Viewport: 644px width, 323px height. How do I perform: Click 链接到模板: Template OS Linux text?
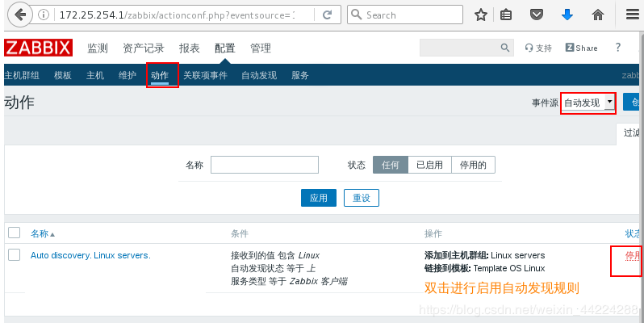pyautogui.click(x=485, y=268)
